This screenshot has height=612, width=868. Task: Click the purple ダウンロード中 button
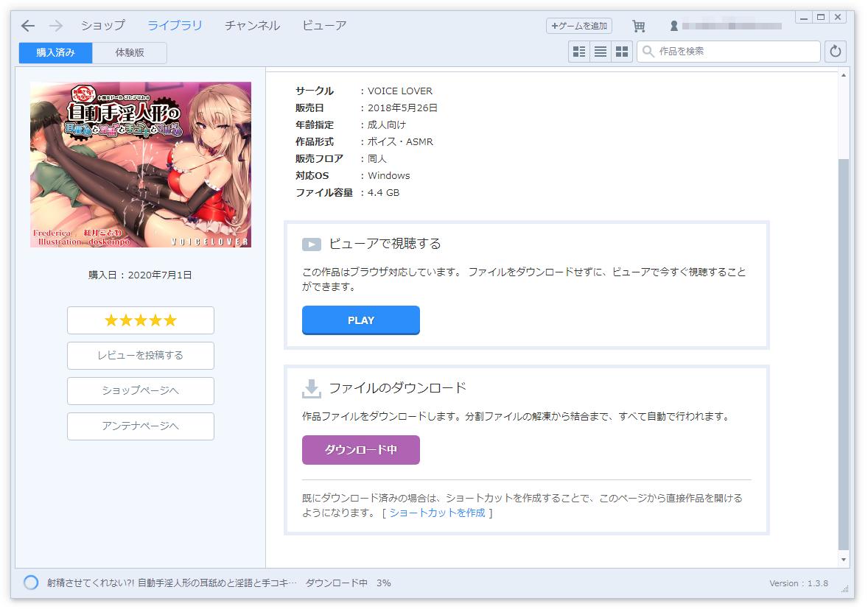361,450
